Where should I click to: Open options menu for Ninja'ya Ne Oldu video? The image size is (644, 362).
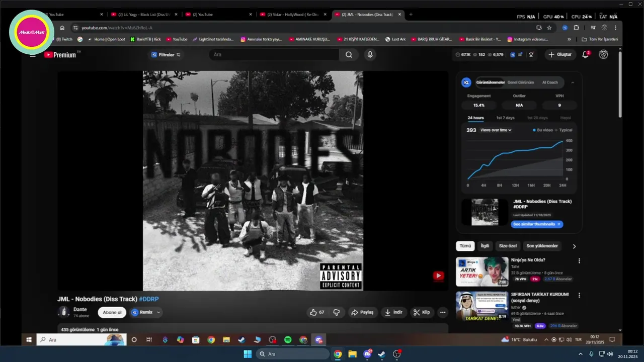tap(579, 260)
